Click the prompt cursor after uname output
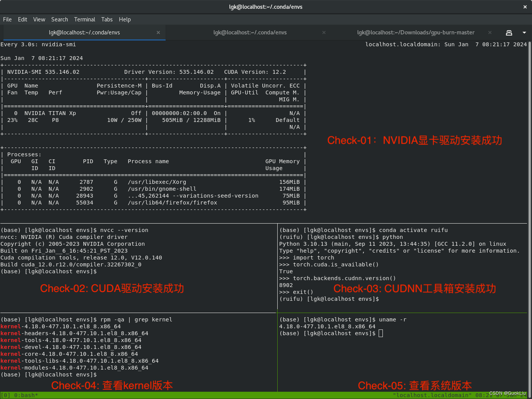The image size is (532, 399). [x=381, y=333]
